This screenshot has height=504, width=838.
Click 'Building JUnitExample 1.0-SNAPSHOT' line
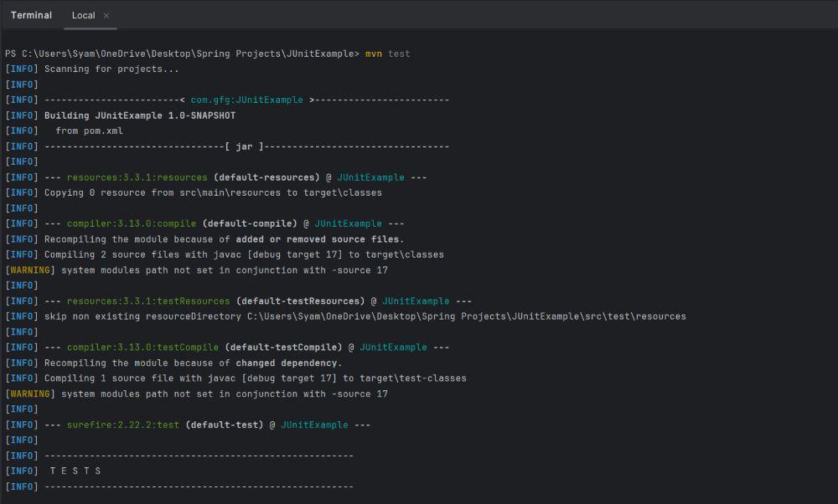click(140, 116)
